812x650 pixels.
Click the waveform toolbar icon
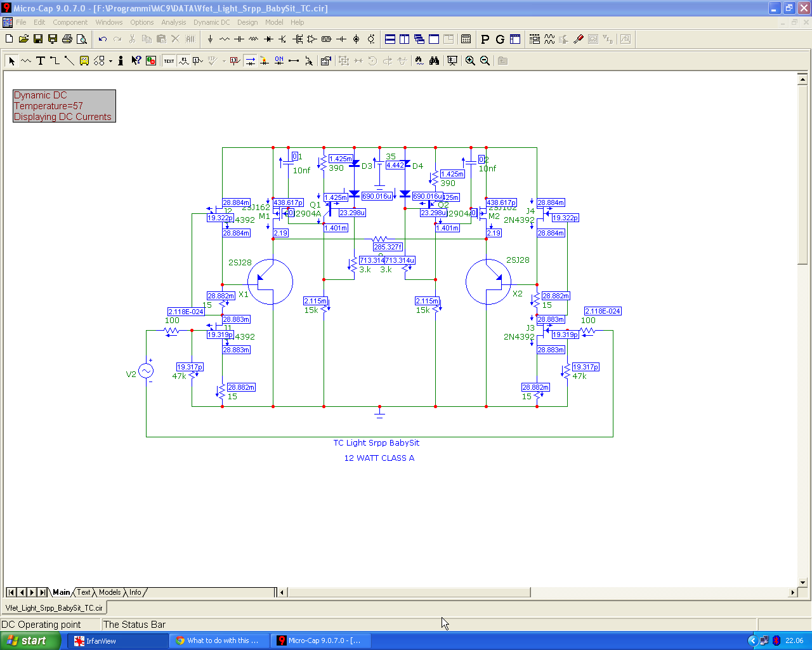point(549,39)
